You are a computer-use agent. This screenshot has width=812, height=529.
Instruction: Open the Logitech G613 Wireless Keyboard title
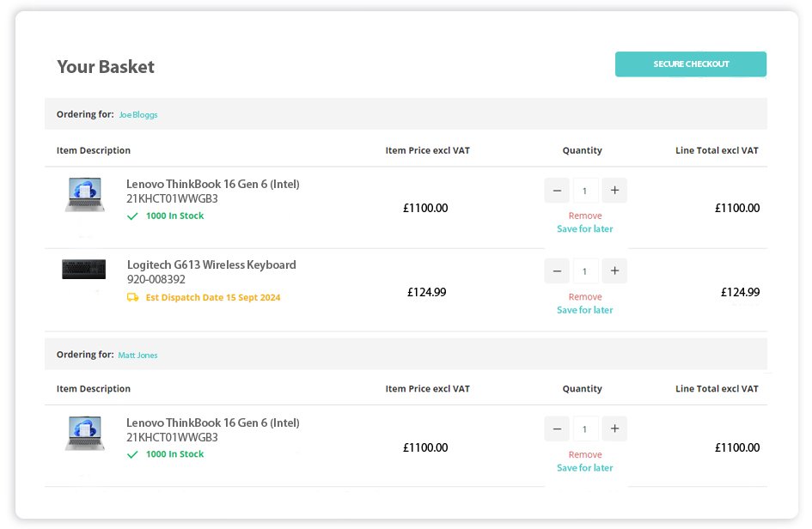click(211, 265)
